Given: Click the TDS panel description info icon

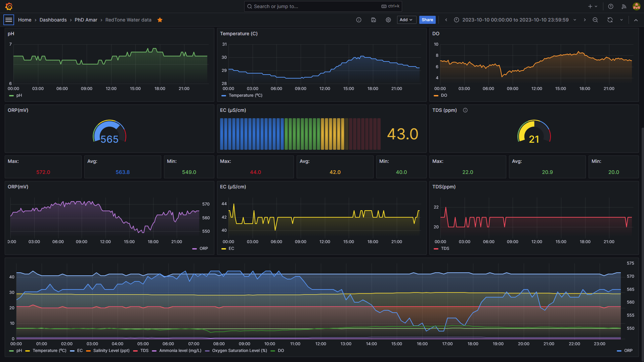Looking at the screenshot, I should pos(465,110).
